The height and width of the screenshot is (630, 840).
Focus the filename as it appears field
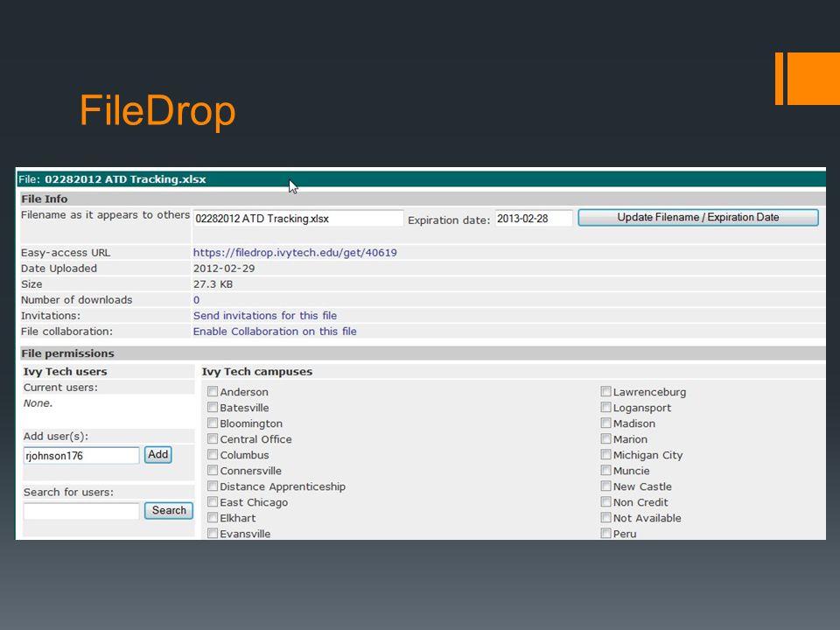298,219
